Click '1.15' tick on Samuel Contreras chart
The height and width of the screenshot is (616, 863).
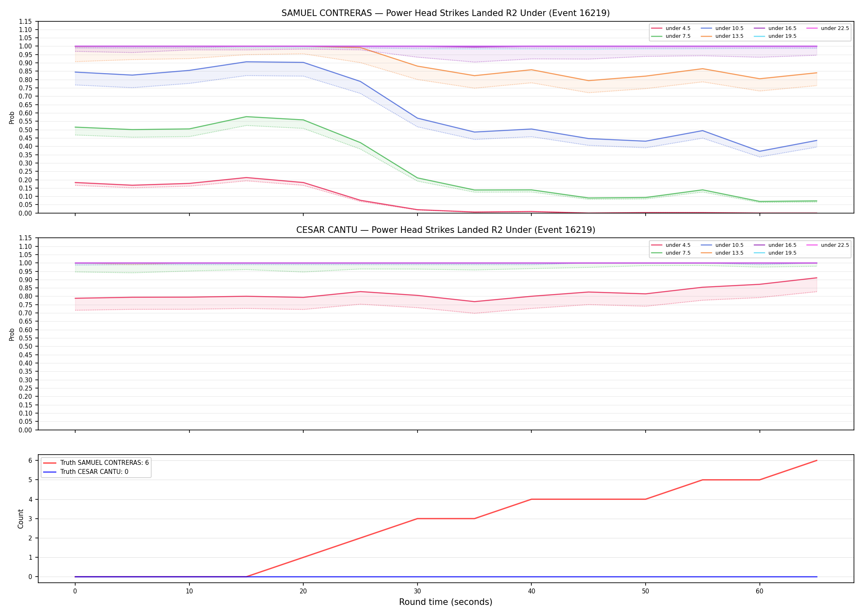tap(25, 21)
